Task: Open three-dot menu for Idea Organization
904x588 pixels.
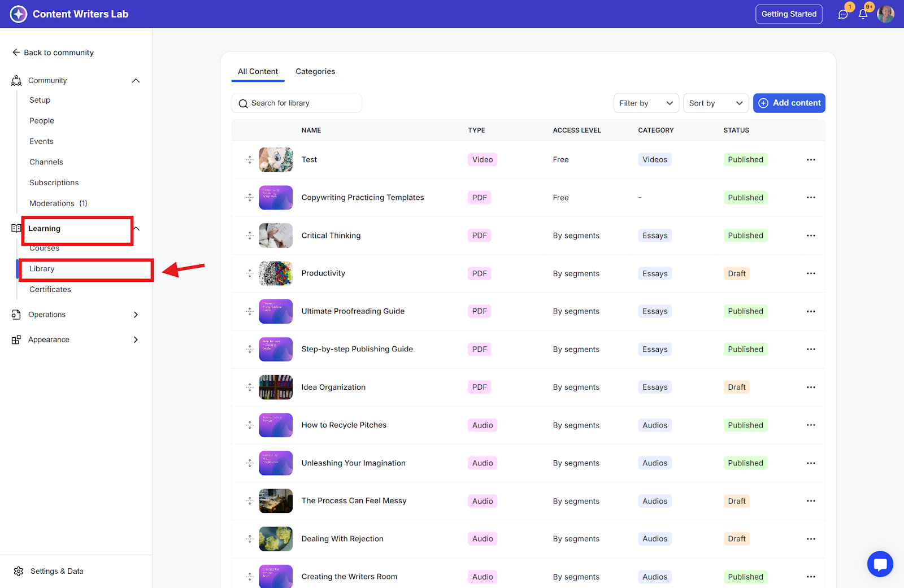Action: coord(811,387)
